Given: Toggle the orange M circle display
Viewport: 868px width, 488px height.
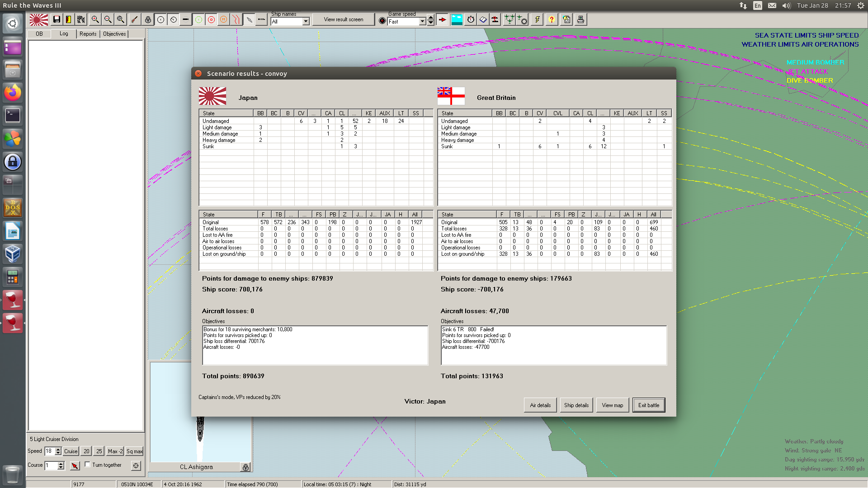Looking at the screenshot, I should point(224,19).
